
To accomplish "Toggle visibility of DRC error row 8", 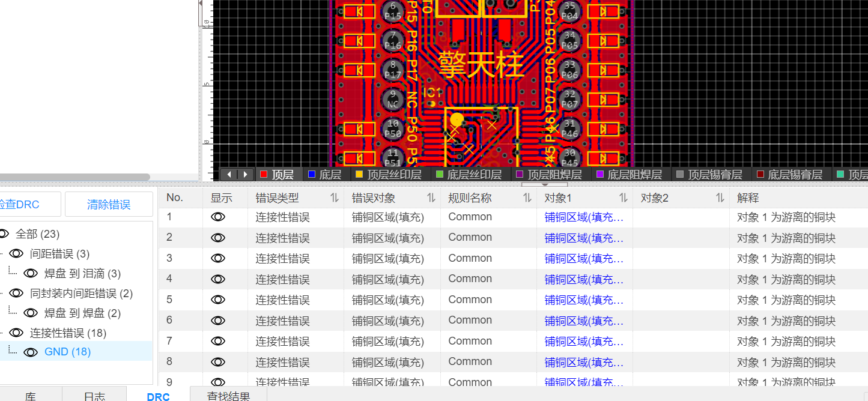I will tap(218, 362).
